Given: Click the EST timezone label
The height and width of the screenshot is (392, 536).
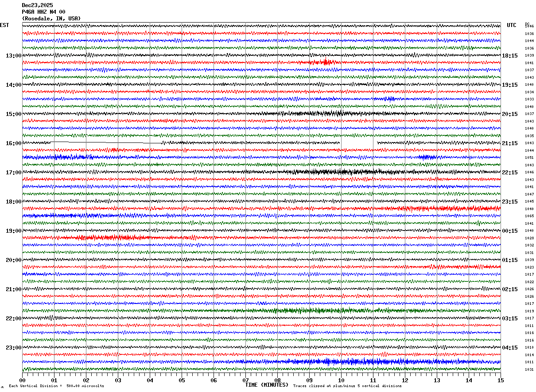Looking at the screenshot, I should [x=4, y=25].
